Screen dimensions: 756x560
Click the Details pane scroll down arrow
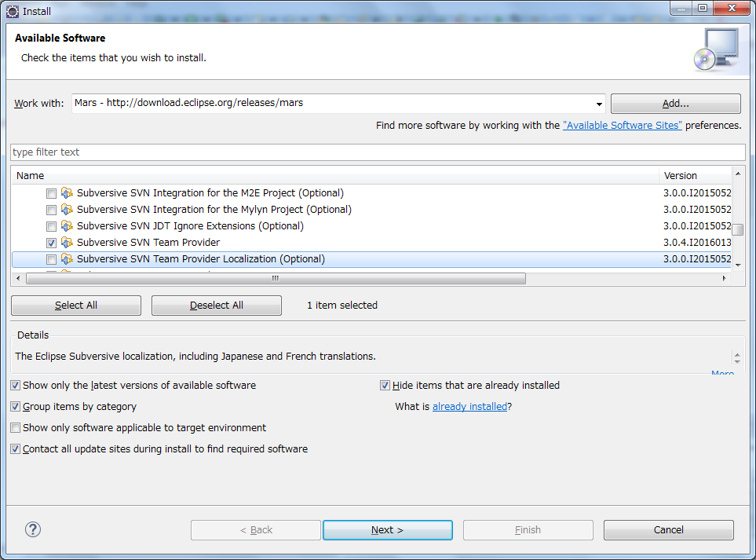click(x=737, y=361)
